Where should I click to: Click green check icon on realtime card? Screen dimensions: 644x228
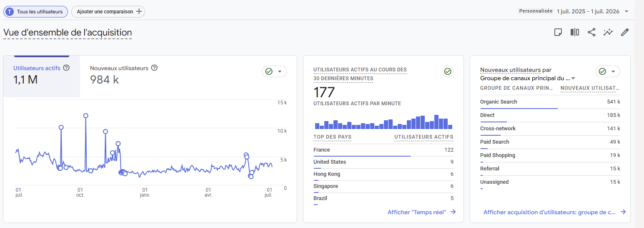click(448, 72)
